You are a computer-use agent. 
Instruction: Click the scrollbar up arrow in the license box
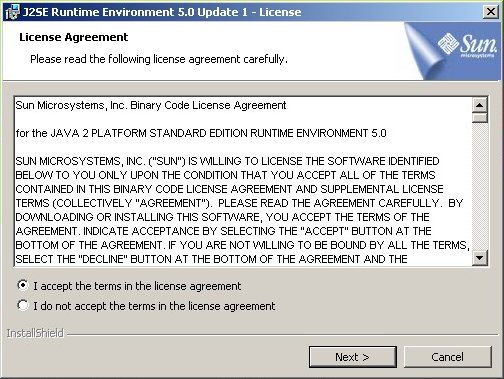[x=480, y=106]
